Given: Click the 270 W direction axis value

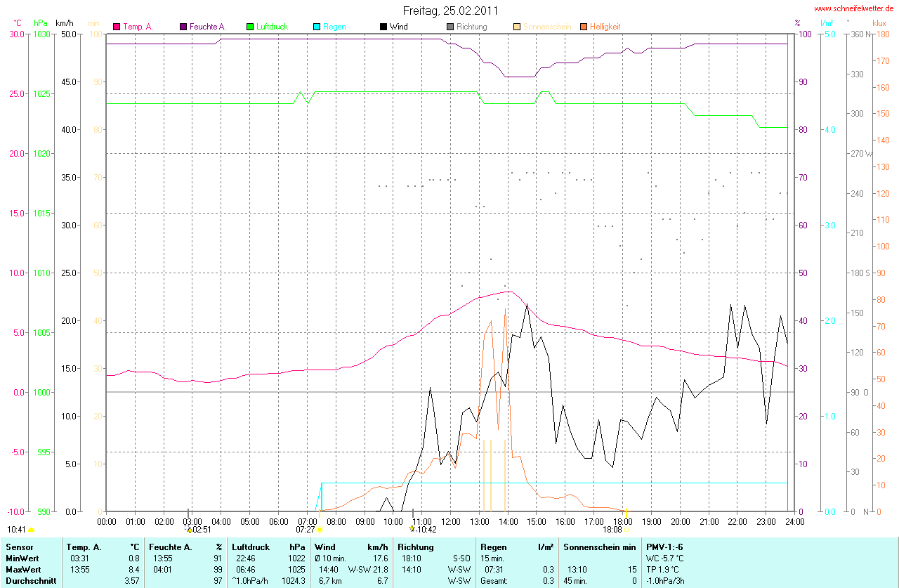Looking at the screenshot, I should [x=860, y=153].
